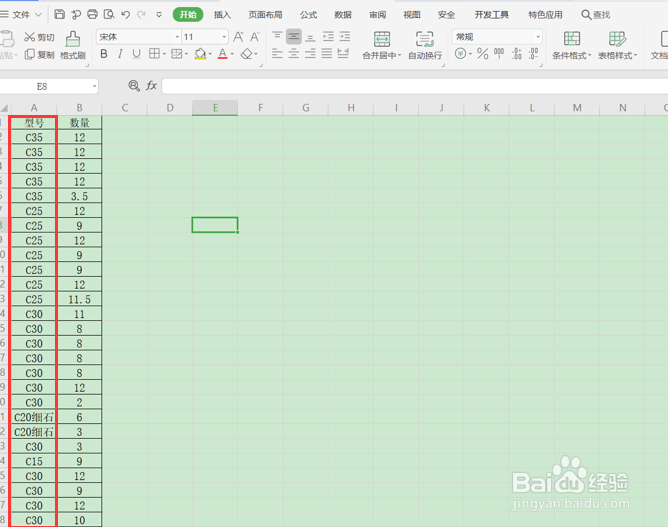Click Auto Wrap (自动换行)
The height and width of the screenshot is (527, 668).
tap(425, 45)
